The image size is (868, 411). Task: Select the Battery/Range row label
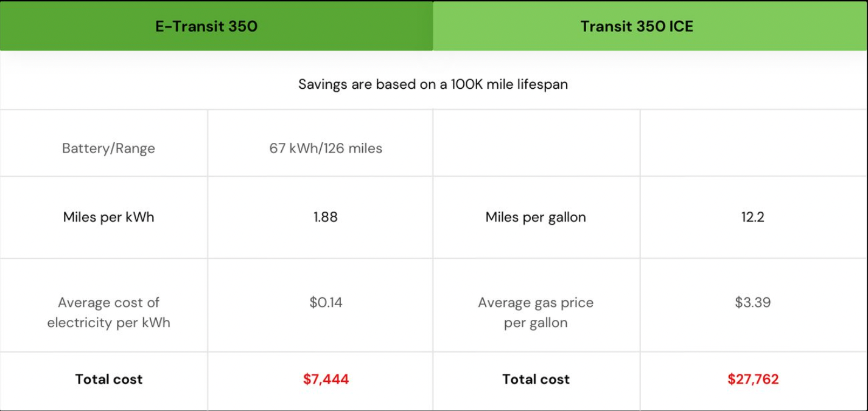(108, 148)
